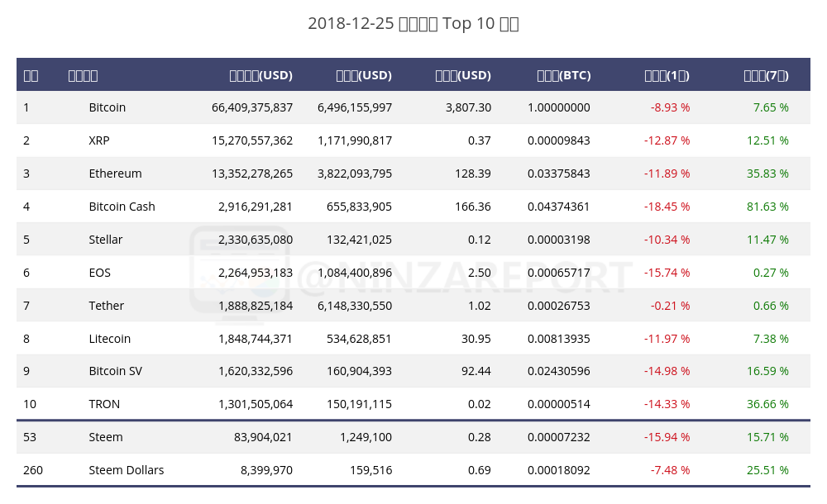This screenshot has width=827, height=504.
Task: Click Steem's market cap "83,904,021"
Action: pyautogui.click(x=263, y=438)
